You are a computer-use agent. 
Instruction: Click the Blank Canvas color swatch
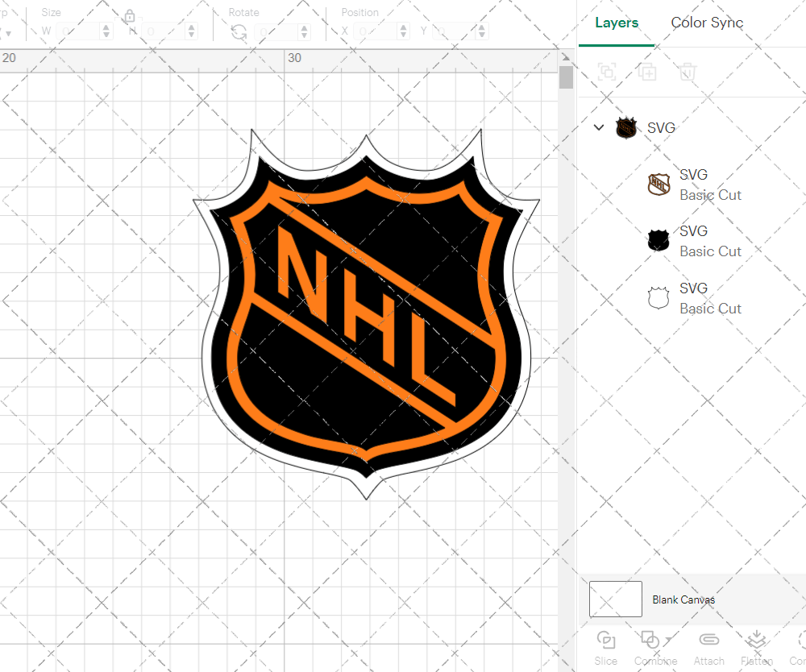(616, 599)
